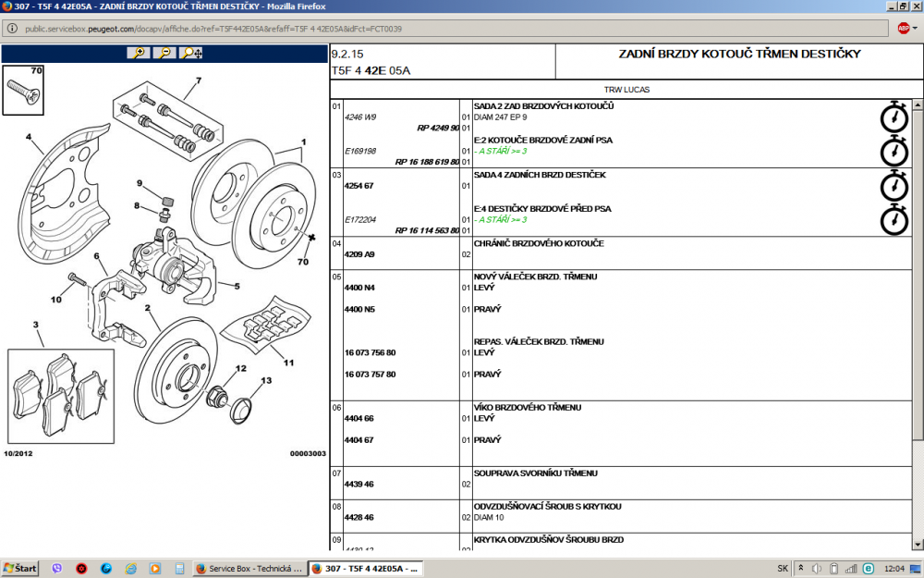
Task: Launch the red circular app in quick launch
Action: pos(81,569)
